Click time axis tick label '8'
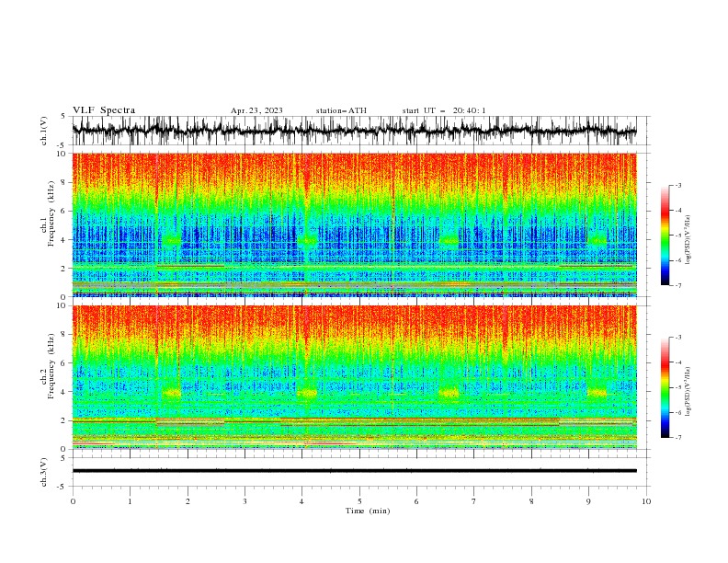Image resolution: width=728 pixels, height=563 pixels. tap(531, 501)
